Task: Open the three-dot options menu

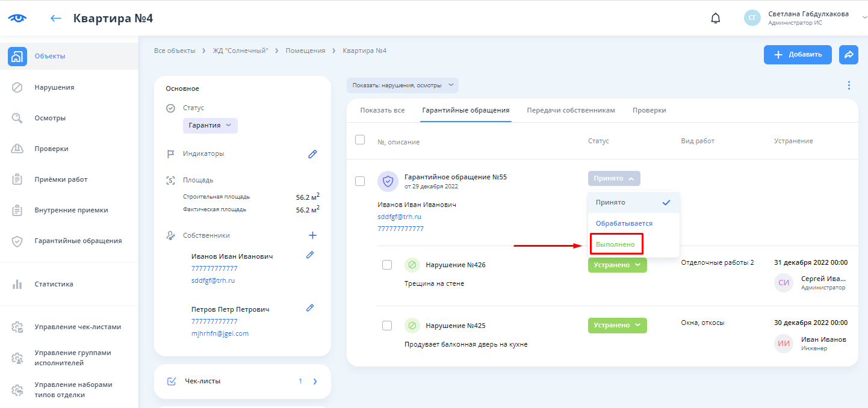Action: [849, 85]
